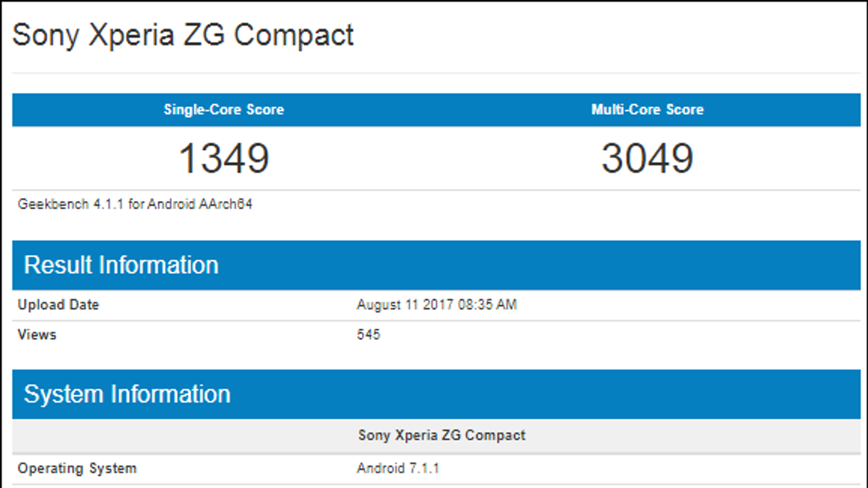This screenshot has width=868, height=488.
Task: Click the 08:35 AM upload time
Action: click(x=487, y=305)
